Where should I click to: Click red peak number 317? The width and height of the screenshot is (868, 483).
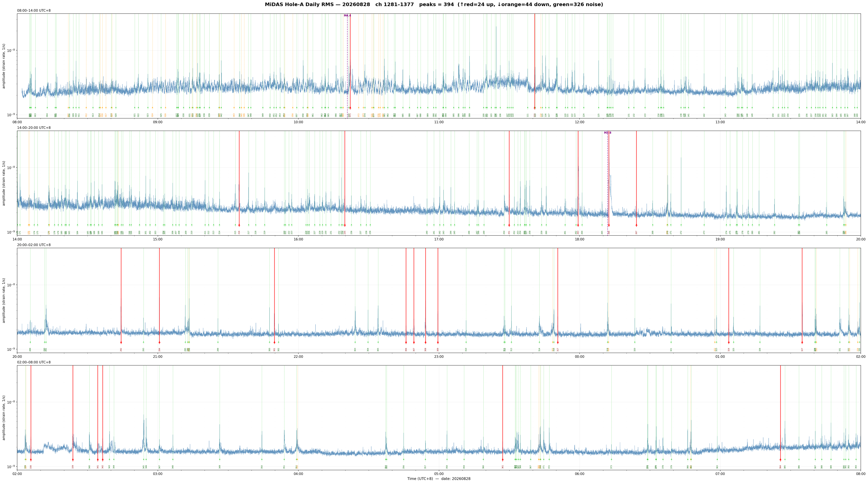tap(558, 350)
